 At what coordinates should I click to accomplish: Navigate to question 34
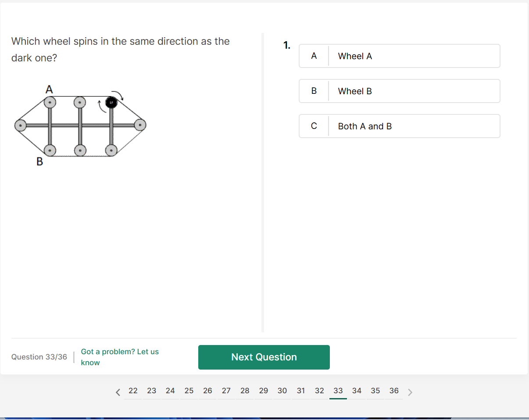[357, 391]
